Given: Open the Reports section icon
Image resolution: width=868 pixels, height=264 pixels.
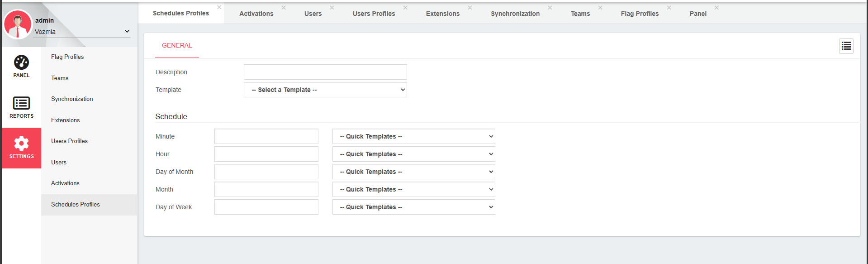Looking at the screenshot, I should pyautogui.click(x=21, y=103).
